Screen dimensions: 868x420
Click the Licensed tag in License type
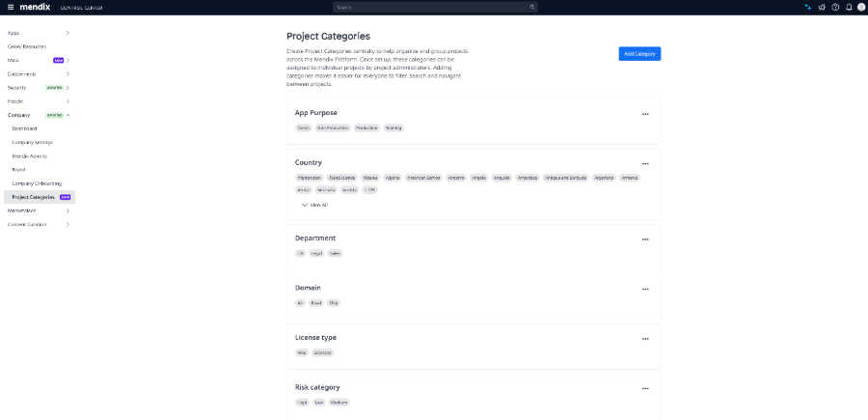[x=322, y=353]
